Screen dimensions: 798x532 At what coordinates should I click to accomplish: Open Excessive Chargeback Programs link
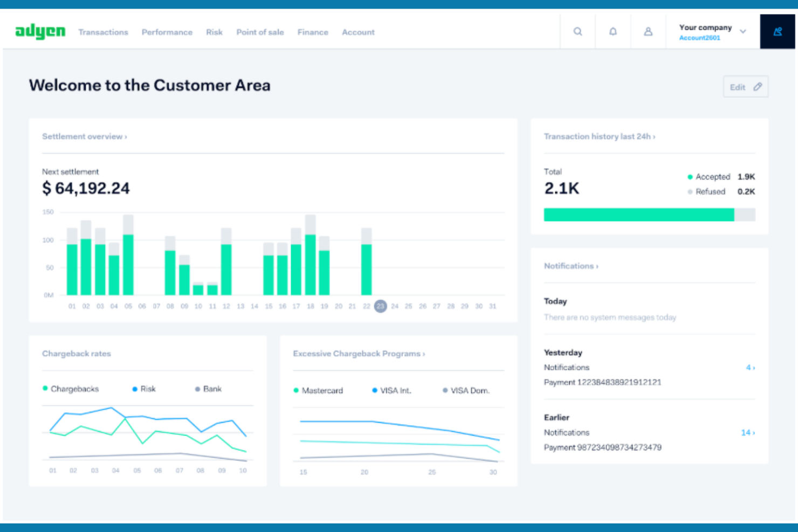point(359,354)
